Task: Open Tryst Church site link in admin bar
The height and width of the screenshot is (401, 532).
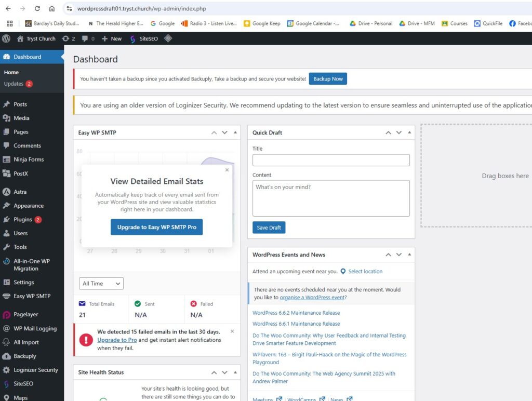Action: (x=36, y=38)
